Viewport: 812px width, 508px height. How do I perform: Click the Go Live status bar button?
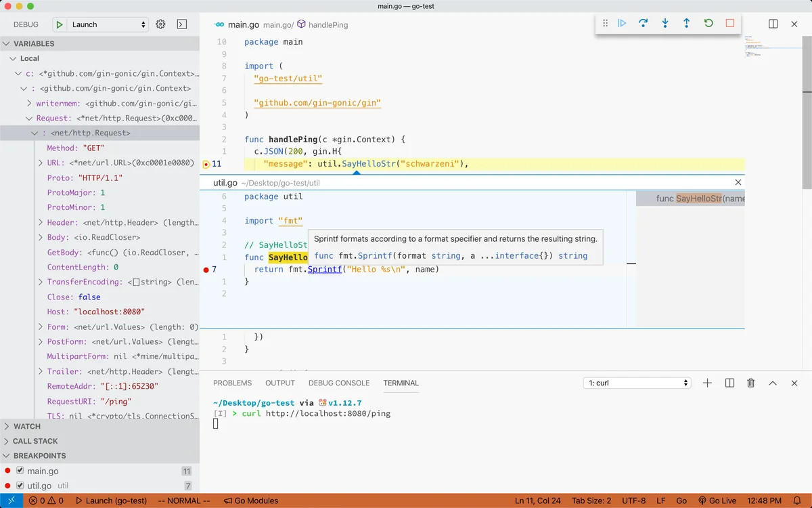pos(716,501)
